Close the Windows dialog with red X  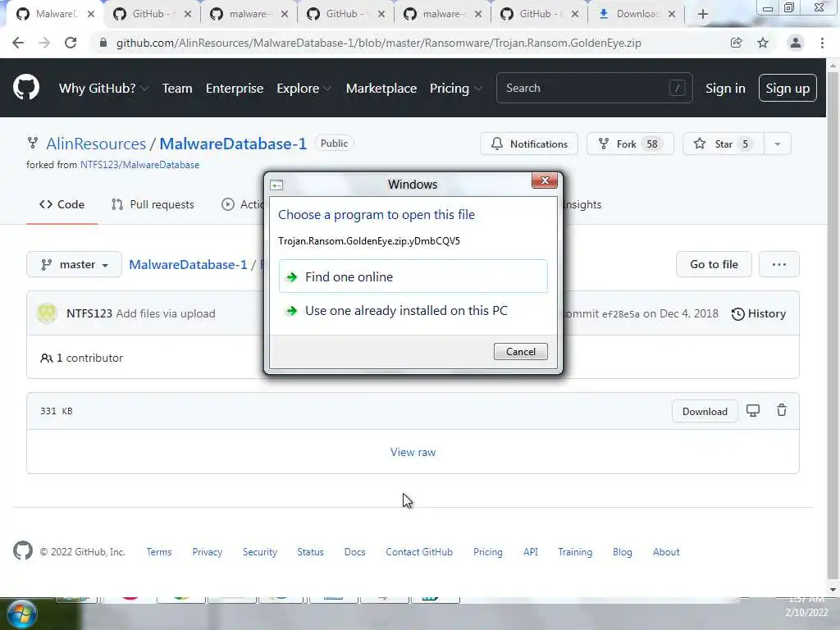[545, 180]
